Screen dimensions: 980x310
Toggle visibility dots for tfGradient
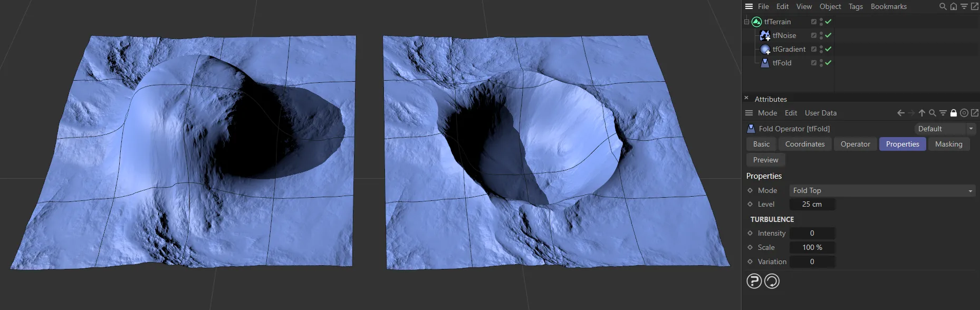(821, 49)
